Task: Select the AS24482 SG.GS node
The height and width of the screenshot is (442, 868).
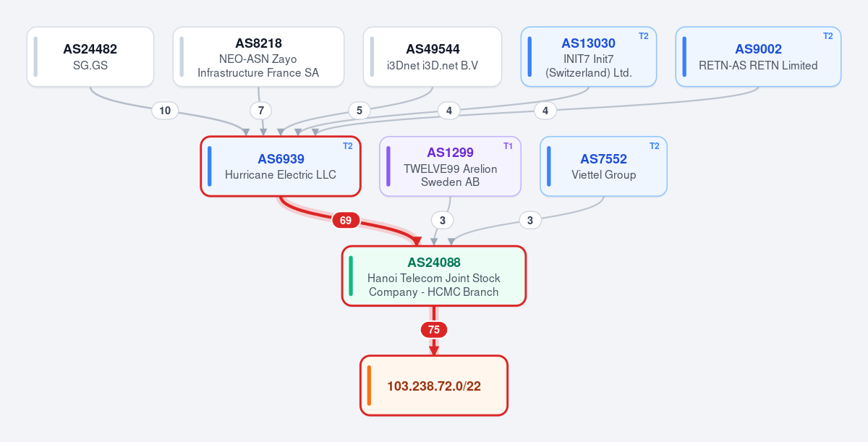Action: coord(90,57)
